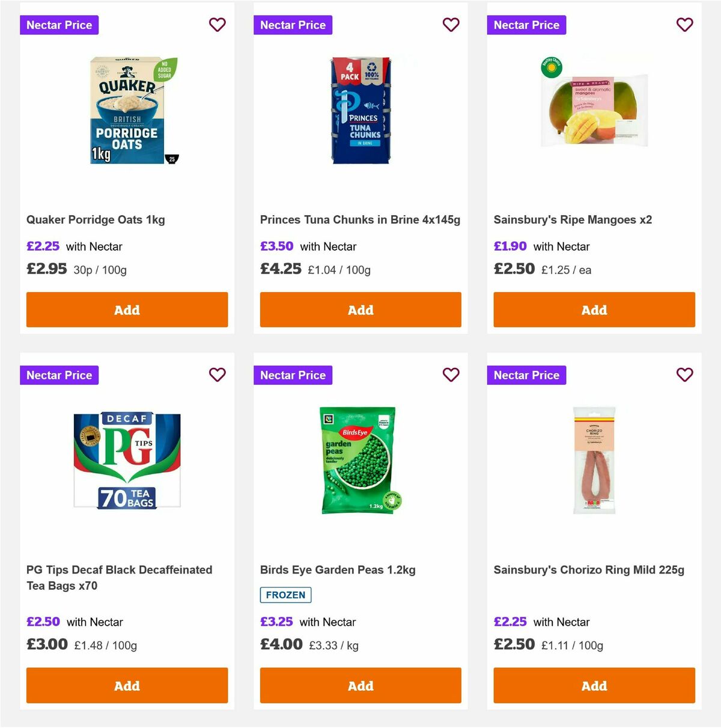The height and width of the screenshot is (728, 721).
Task: Click the FROZEN label under Birds Eye Garden Peas
Action: click(x=285, y=595)
